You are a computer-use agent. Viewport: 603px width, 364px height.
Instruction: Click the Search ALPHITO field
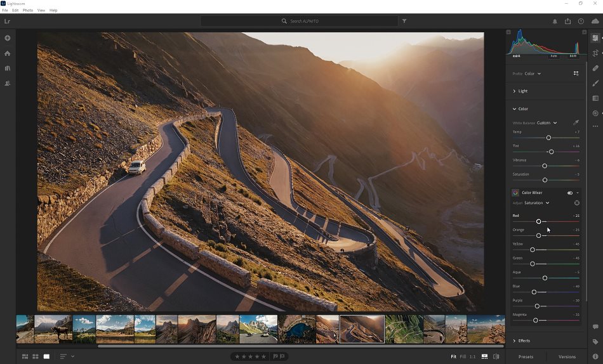tap(299, 21)
